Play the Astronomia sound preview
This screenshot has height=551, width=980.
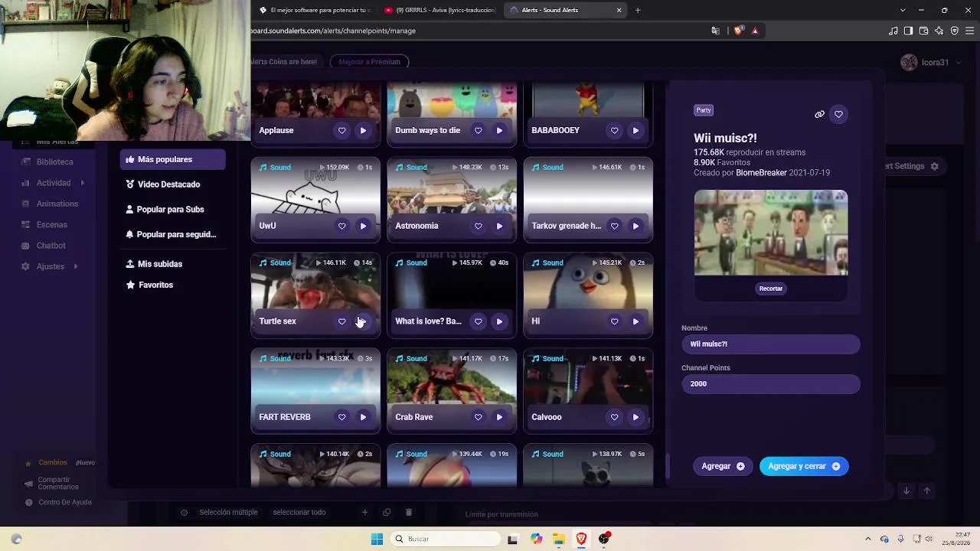(x=499, y=226)
